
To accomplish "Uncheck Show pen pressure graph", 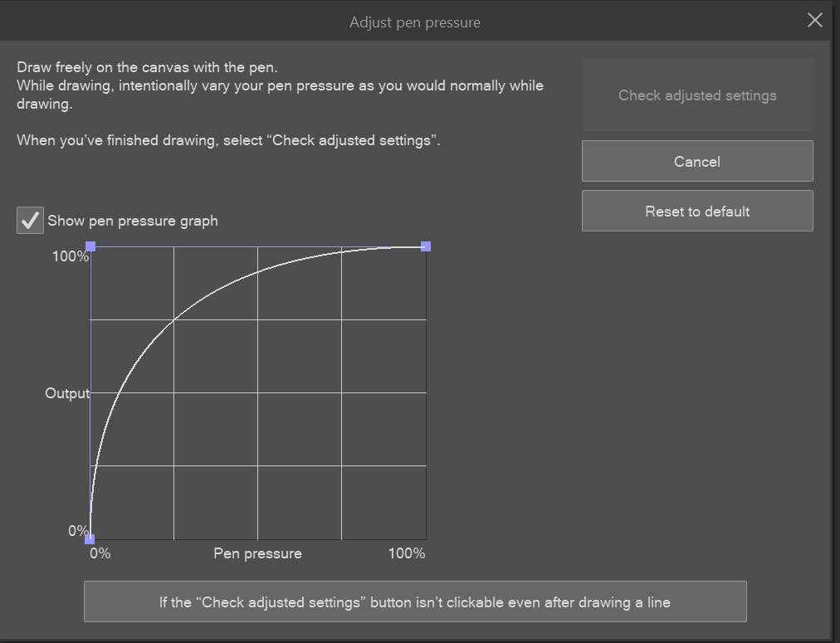I will click(30, 220).
